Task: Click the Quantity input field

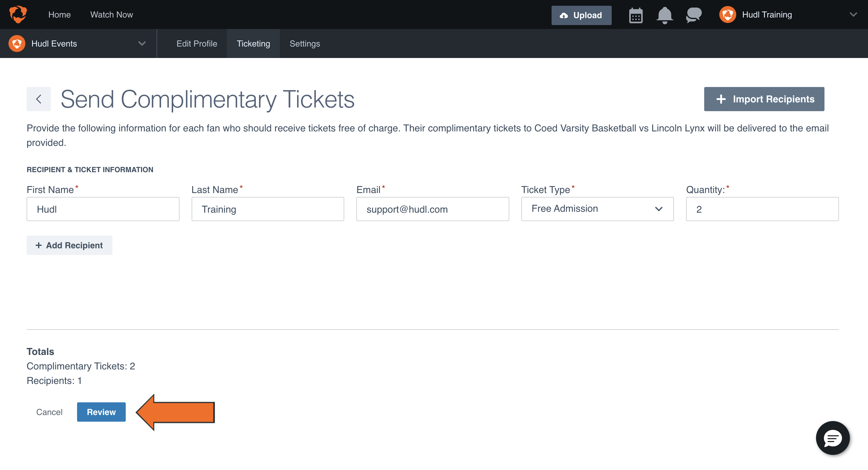Action: [x=762, y=209]
